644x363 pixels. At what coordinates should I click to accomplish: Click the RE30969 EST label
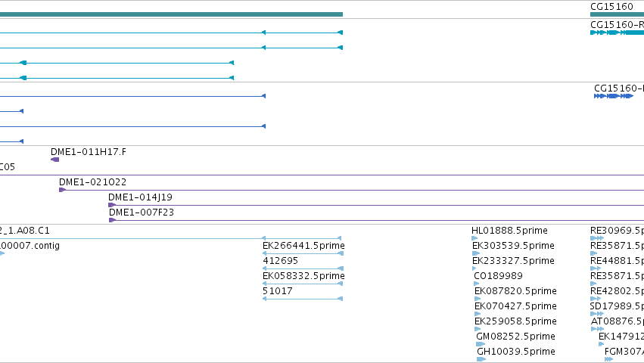617,231
